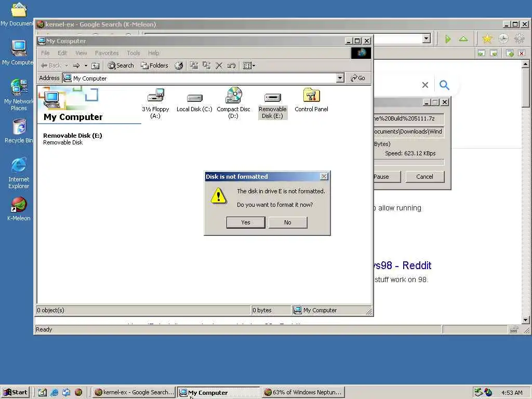Click Cancel in the download window

425,177
